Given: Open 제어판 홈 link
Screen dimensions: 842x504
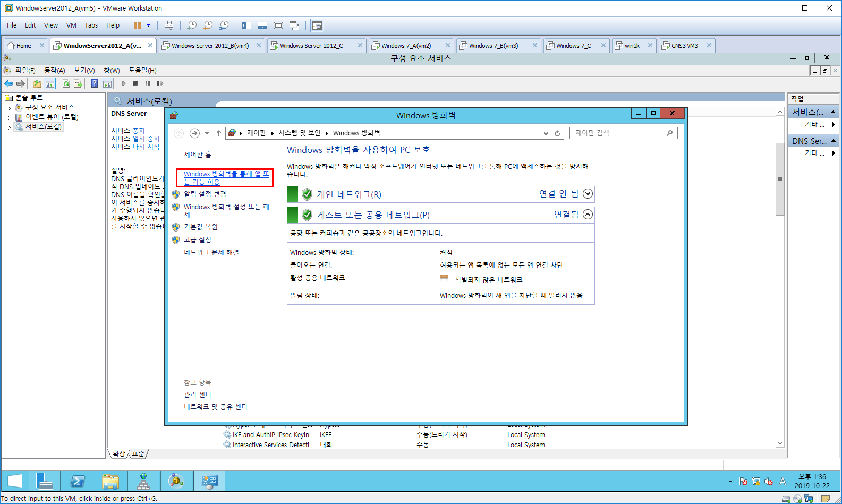Looking at the screenshot, I should click(x=198, y=155).
